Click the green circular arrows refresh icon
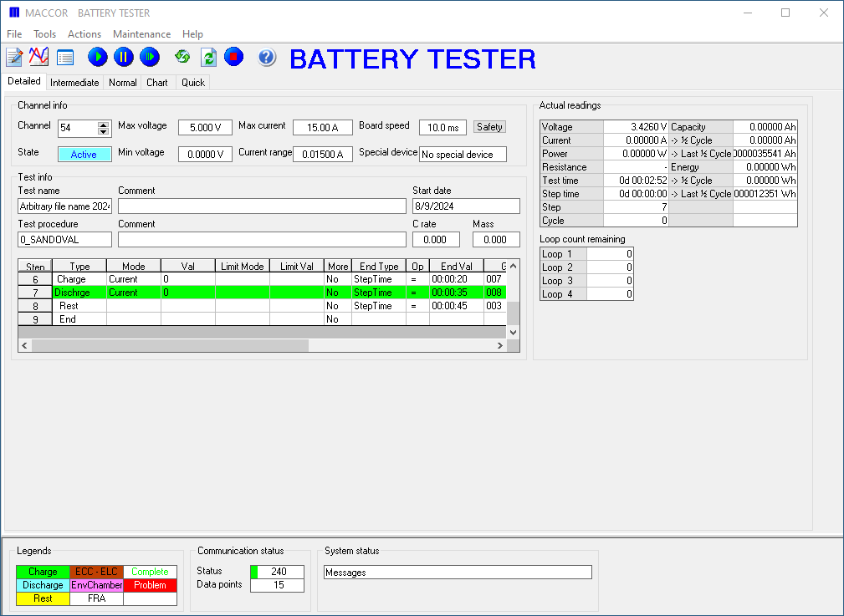 182,57
